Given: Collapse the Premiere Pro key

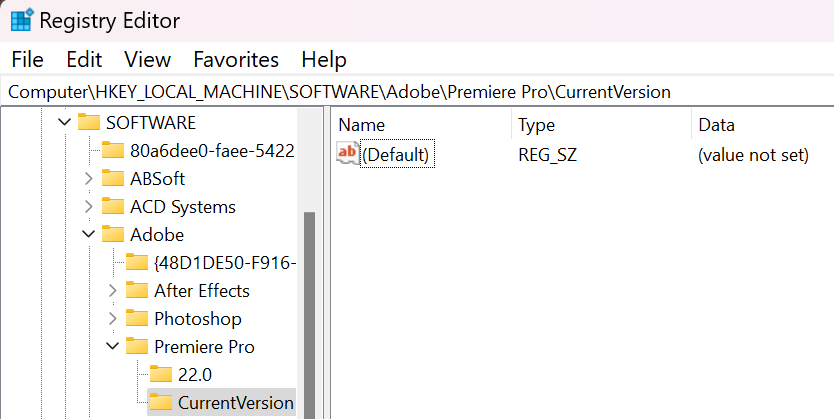Looking at the screenshot, I should [x=113, y=347].
